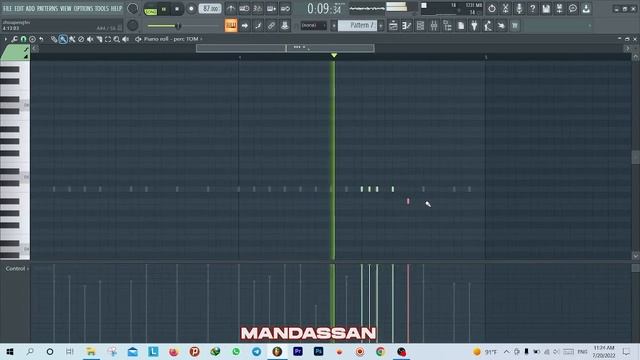The height and width of the screenshot is (360, 640).
Task: Toggle Song/Pattern playback mode
Action: [x=151, y=9]
